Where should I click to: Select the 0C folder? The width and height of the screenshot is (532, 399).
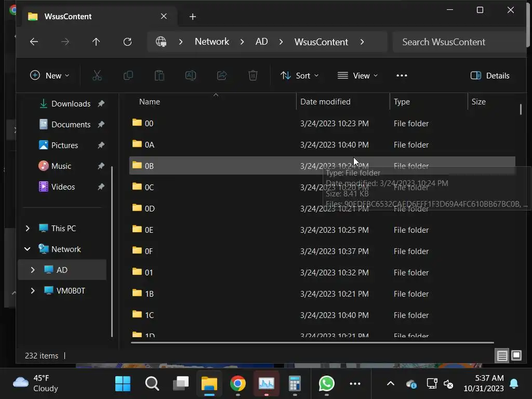pos(322,187)
